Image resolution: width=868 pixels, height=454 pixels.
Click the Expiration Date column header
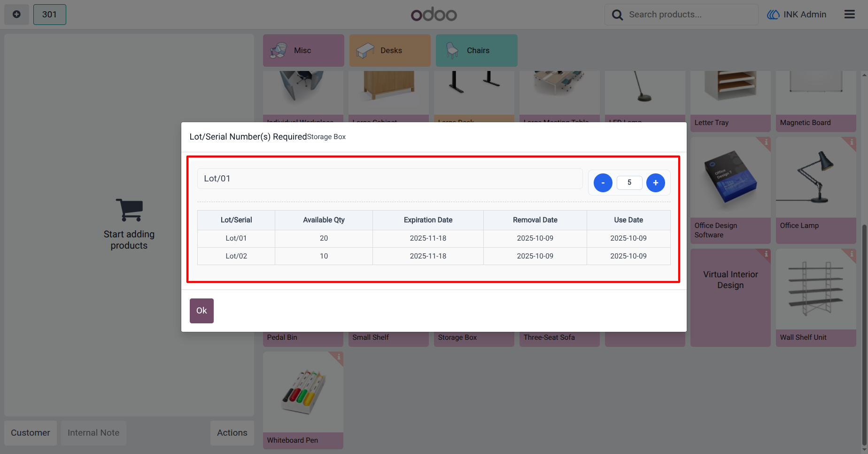(428, 220)
